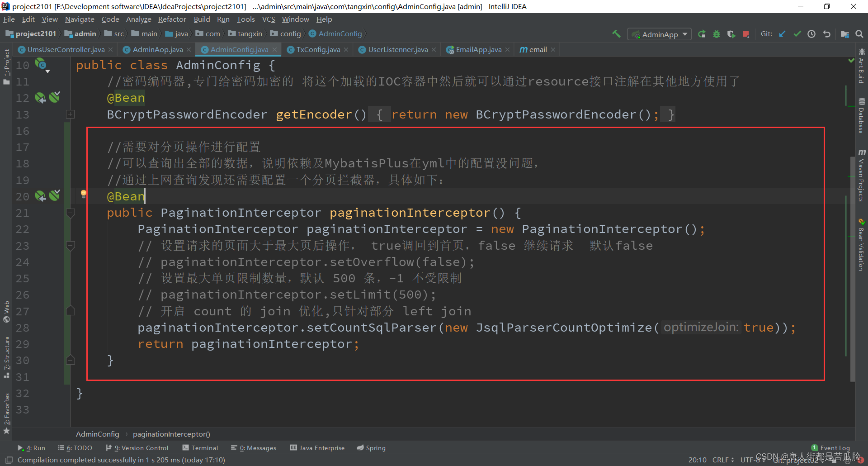The width and height of the screenshot is (868, 466).
Task: Switch to UmsUserController.java tab
Action: pyautogui.click(x=66, y=50)
